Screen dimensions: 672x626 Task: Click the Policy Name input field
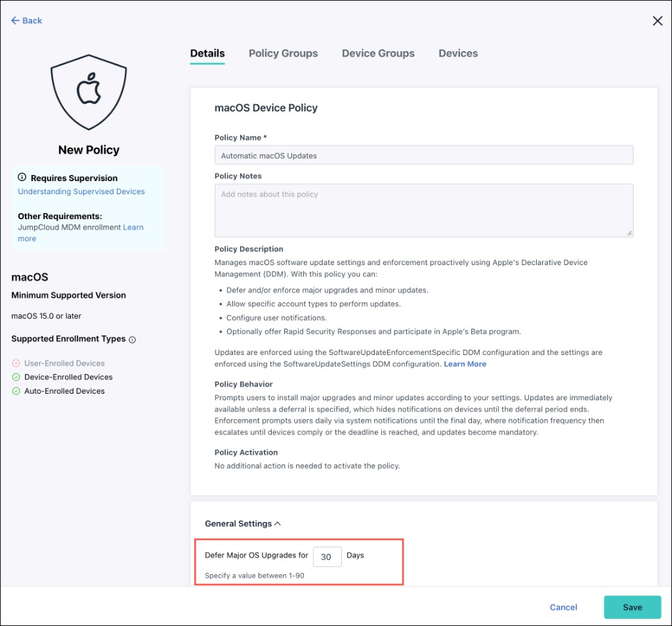424,155
